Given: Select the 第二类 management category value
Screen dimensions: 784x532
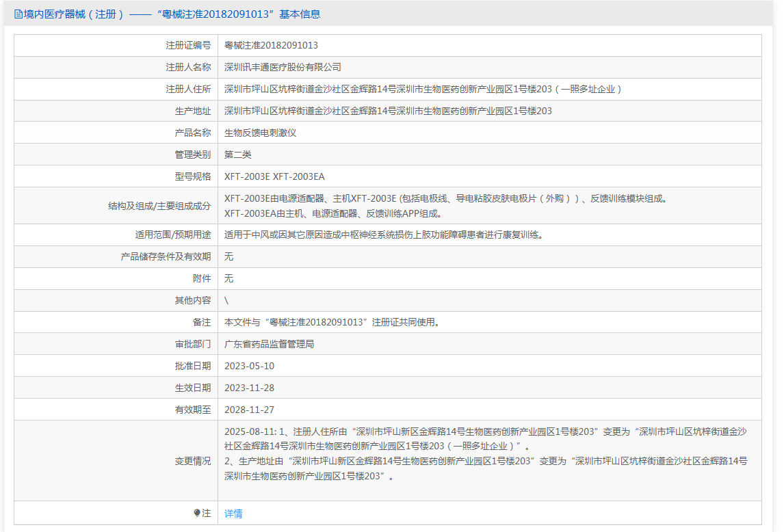Looking at the screenshot, I should (x=238, y=155).
